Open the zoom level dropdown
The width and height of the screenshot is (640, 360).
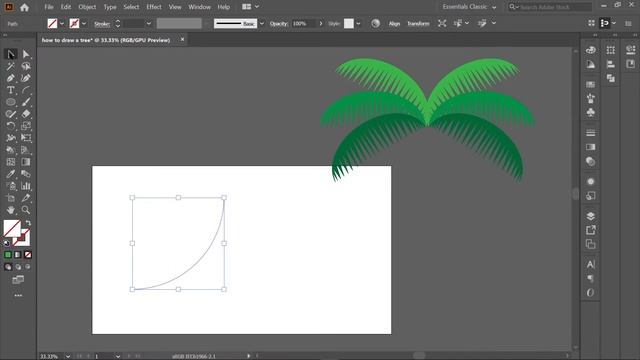point(68,356)
